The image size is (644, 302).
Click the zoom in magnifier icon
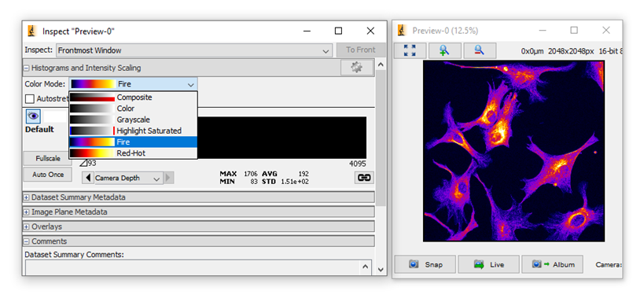click(444, 50)
